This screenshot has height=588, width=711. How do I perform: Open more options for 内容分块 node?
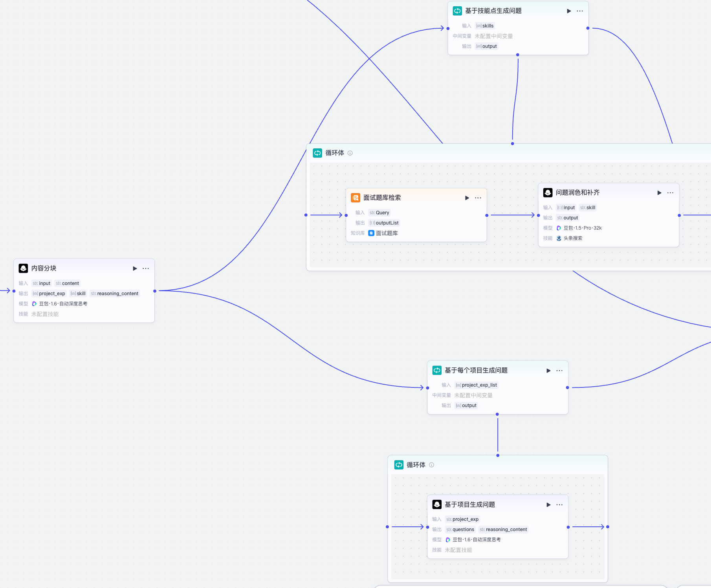(146, 268)
